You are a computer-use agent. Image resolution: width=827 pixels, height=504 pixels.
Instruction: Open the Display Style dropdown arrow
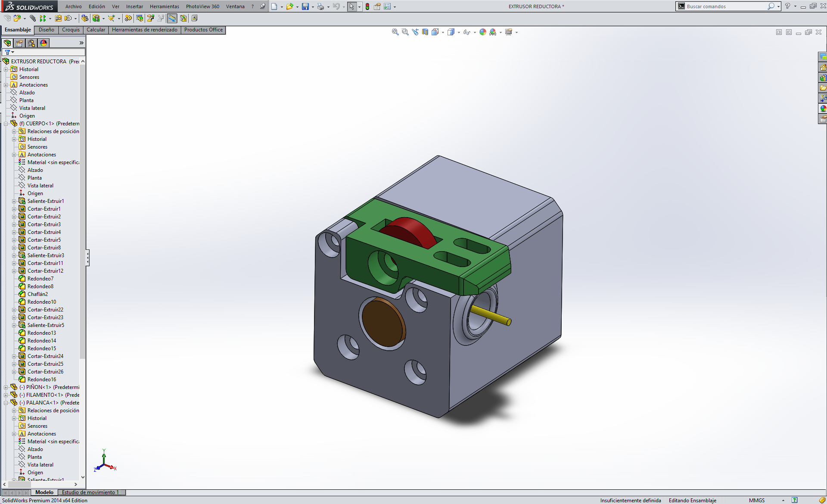(x=459, y=32)
